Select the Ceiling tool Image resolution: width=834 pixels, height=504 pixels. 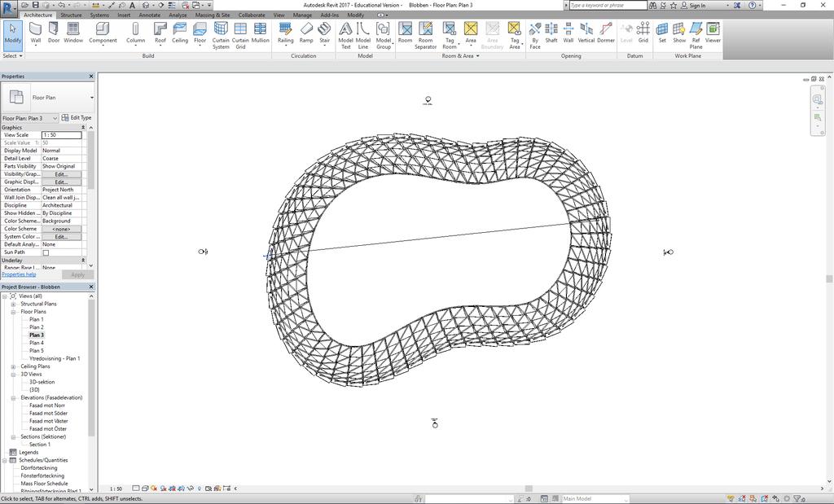(x=180, y=33)
